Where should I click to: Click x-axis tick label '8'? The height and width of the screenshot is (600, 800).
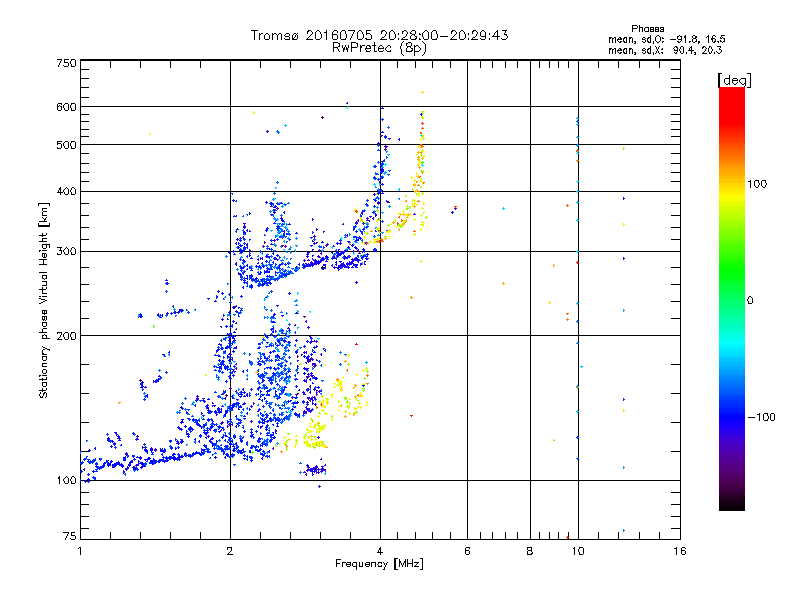pyautogui.click(x=530, y=551)
